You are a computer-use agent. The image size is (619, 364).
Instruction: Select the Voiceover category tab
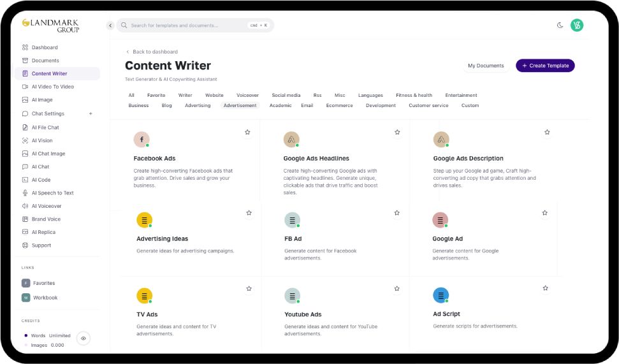247,95
